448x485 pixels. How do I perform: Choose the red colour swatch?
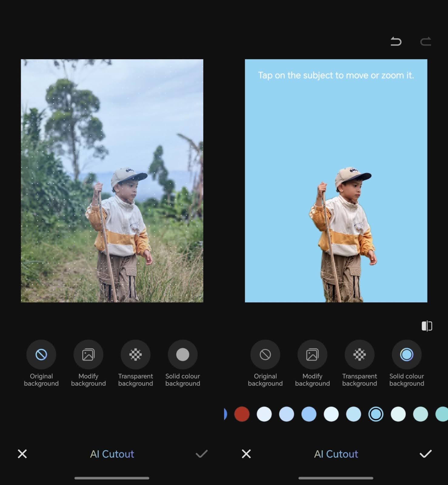coord(242,414)
